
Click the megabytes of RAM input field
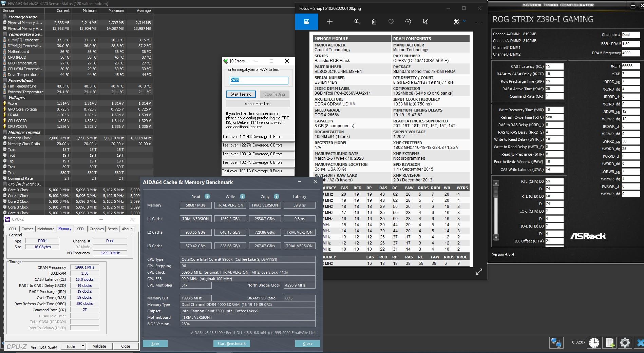click(259, 80)
